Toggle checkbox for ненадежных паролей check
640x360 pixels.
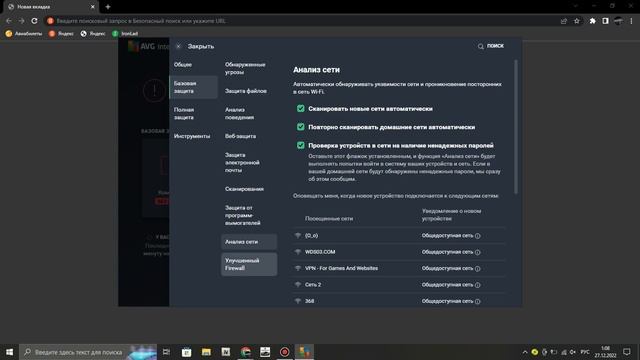[301, 145]
